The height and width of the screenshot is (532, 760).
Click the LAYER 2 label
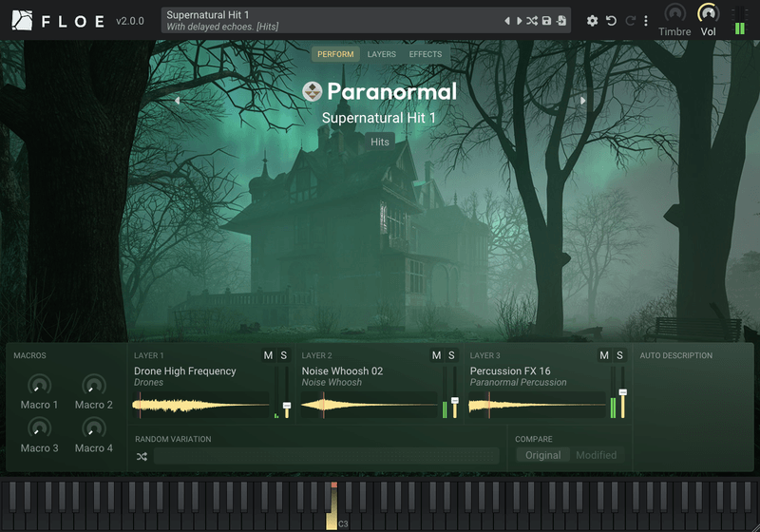(317, 355)
